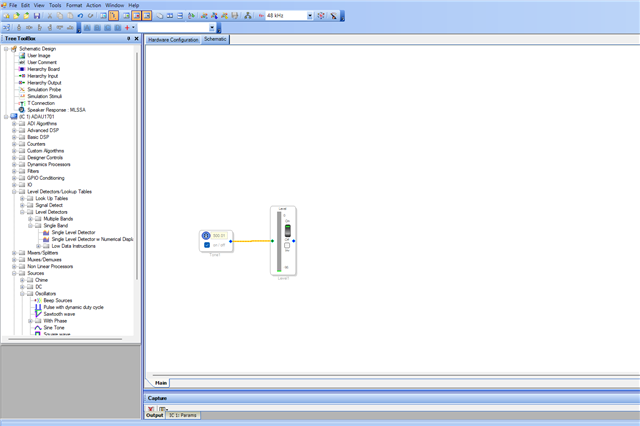Open the Format menu
Viewport: 640px width, 426px height.
click(x=74, y=5)
